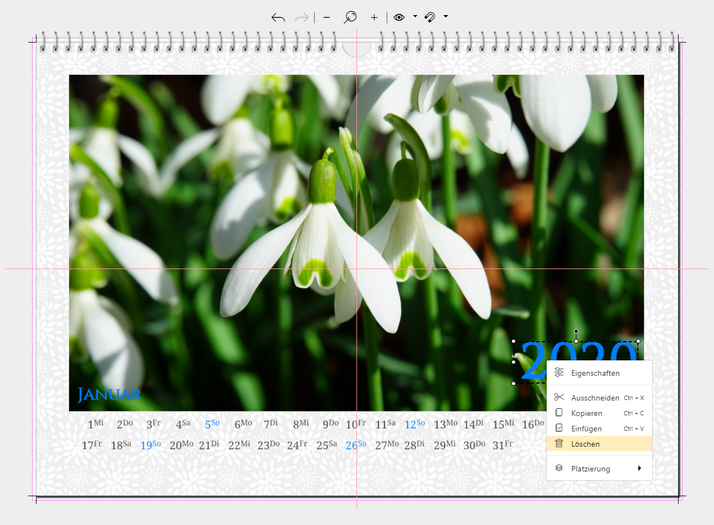Zoom in with the plus button
Viewport: 714px width, 525px height.
click(374, 18)
